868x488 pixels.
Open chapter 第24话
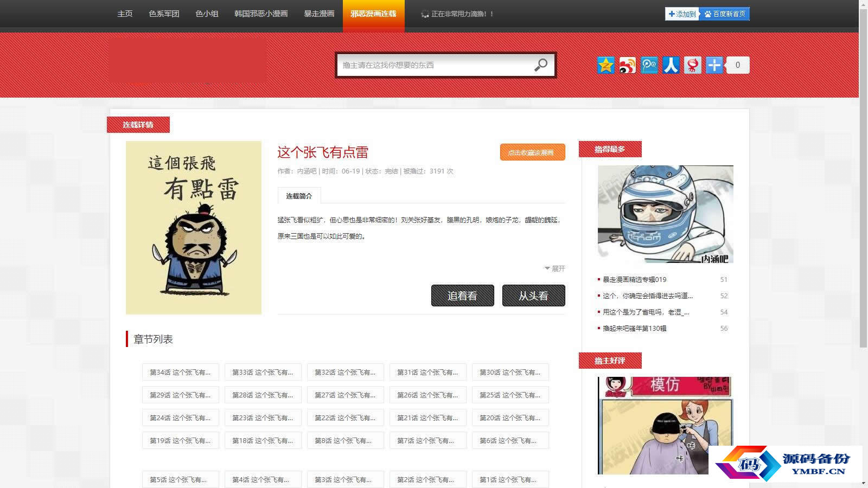click(181, 418)
